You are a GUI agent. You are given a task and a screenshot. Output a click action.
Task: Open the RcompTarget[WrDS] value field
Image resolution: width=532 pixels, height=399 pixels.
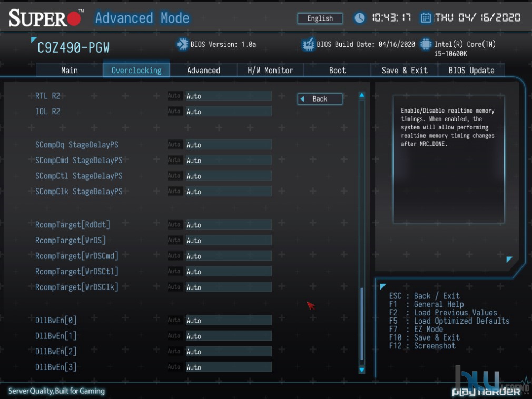[229, 241]
